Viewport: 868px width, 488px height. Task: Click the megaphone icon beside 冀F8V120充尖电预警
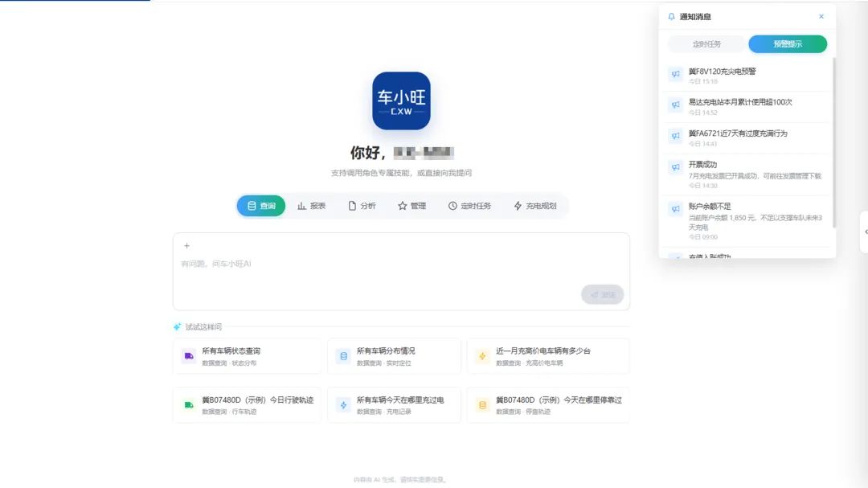click(675, 74)
